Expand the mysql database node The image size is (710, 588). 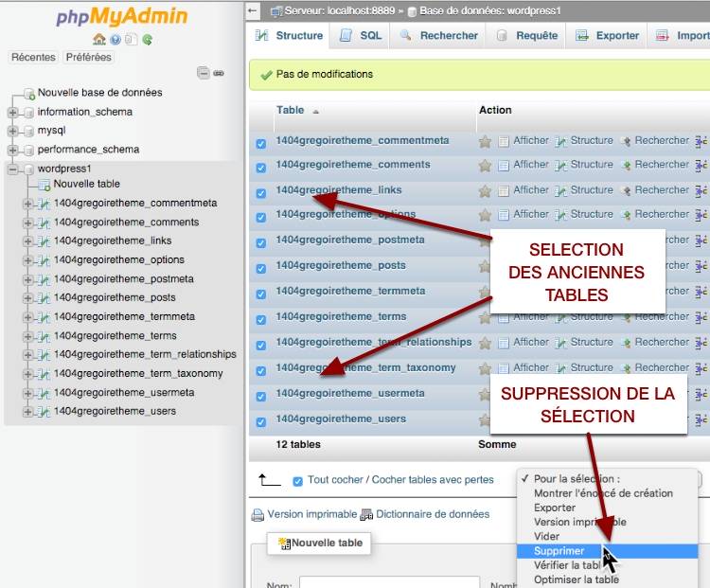12,131
